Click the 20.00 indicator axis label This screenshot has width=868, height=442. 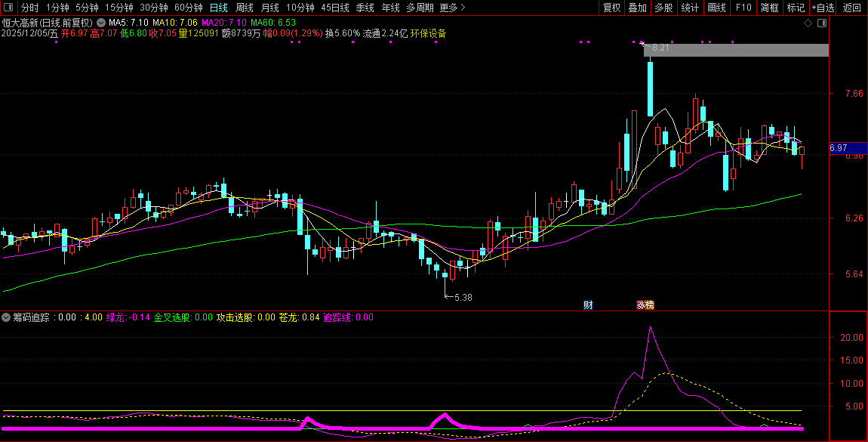click(x=851, y=337)
